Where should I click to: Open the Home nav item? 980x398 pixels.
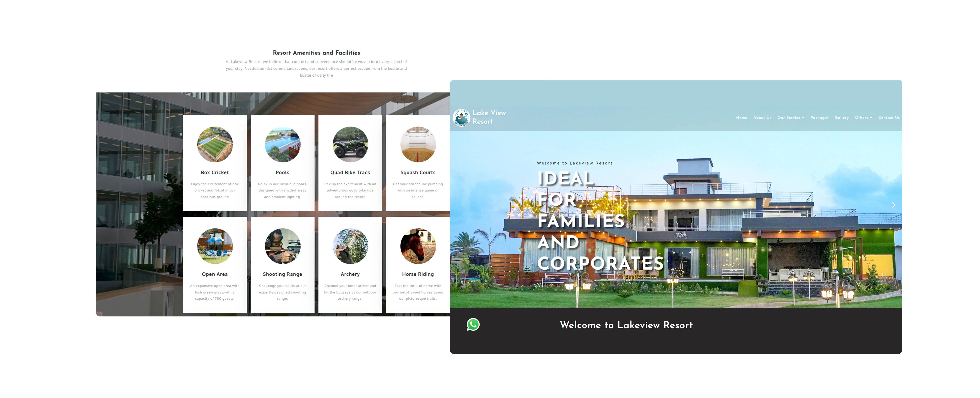[x=741, y=118]
